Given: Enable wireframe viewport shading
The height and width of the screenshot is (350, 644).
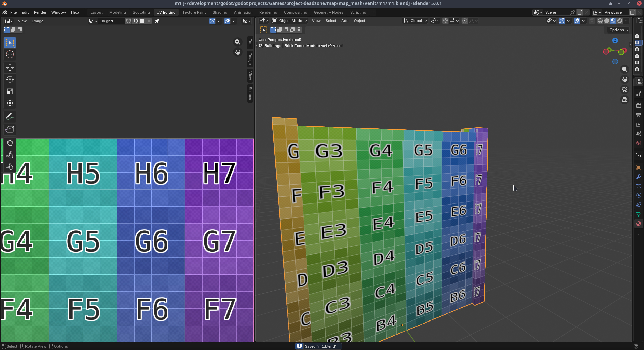Looking at the screenshot, I should [x=600, y=21].
